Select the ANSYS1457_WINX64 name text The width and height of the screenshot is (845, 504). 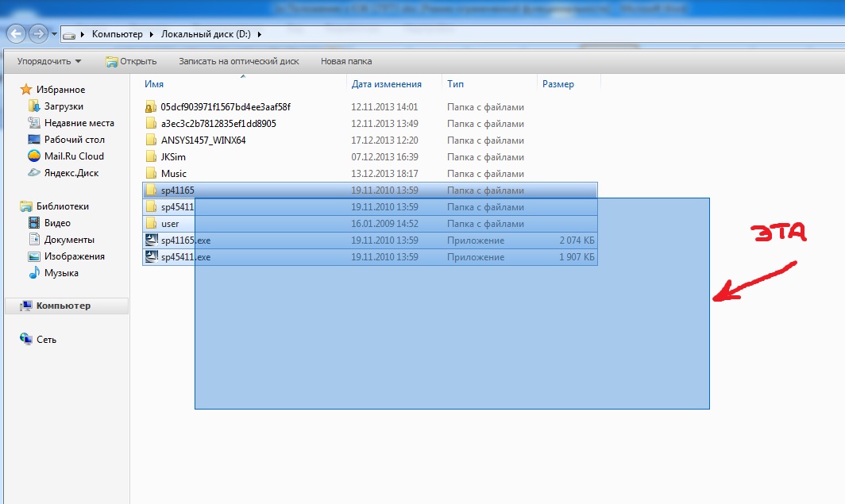pyautogui.click(x=203, y=140)
